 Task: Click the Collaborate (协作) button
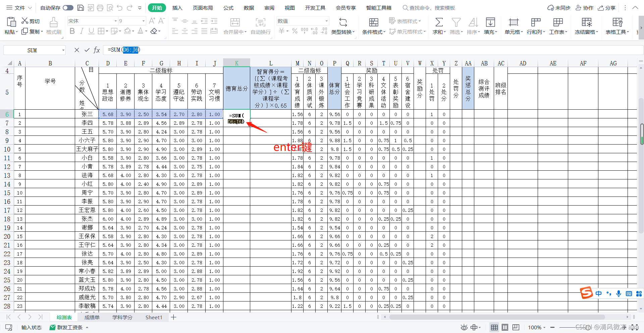585,8
